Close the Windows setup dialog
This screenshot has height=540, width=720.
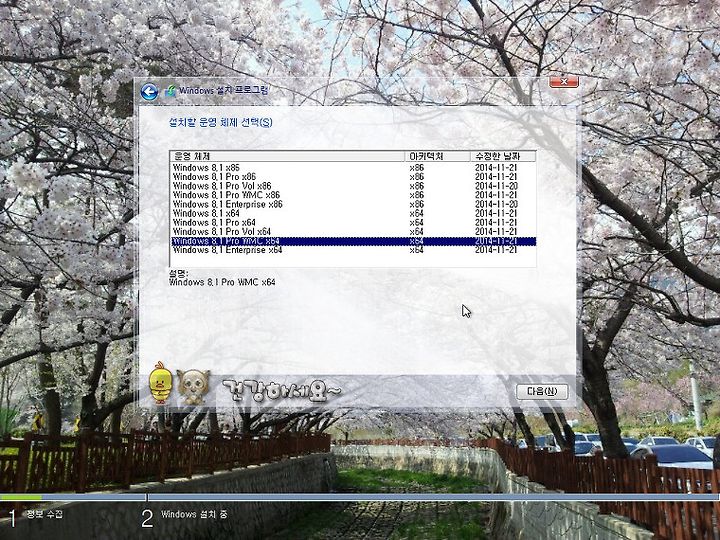[564, 82]
